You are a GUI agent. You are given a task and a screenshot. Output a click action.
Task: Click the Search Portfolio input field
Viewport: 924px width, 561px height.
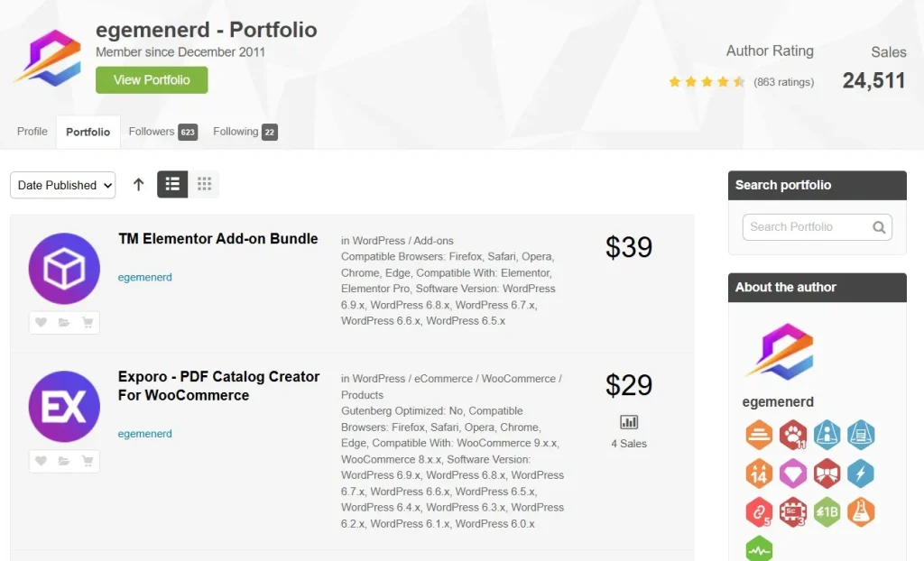[x=806, y=227]
